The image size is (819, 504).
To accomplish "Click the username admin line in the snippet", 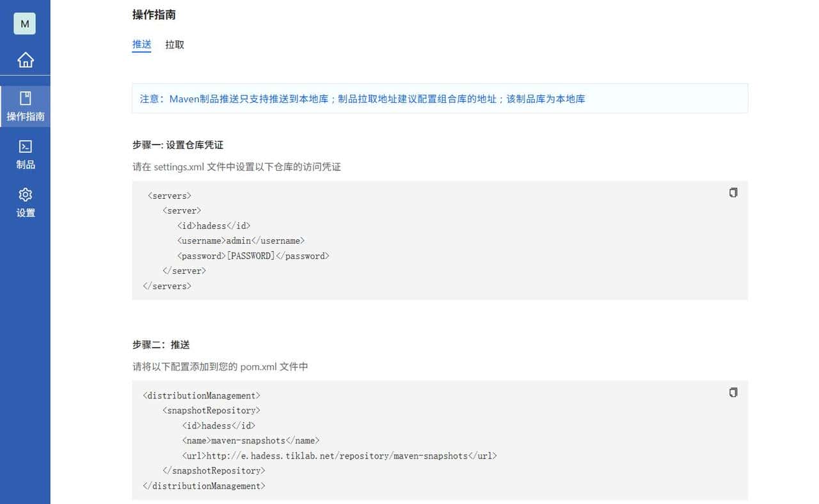I will [239, 240].
